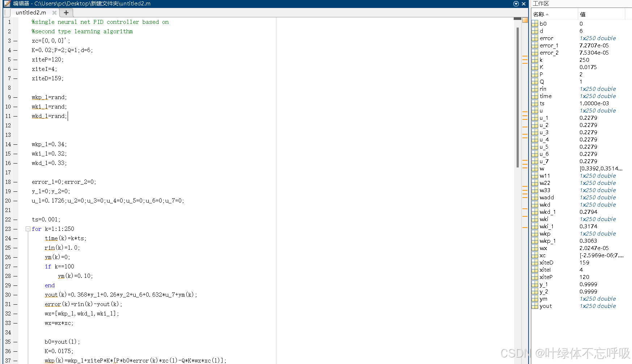Select the ym variable icon

coord(535,299)
